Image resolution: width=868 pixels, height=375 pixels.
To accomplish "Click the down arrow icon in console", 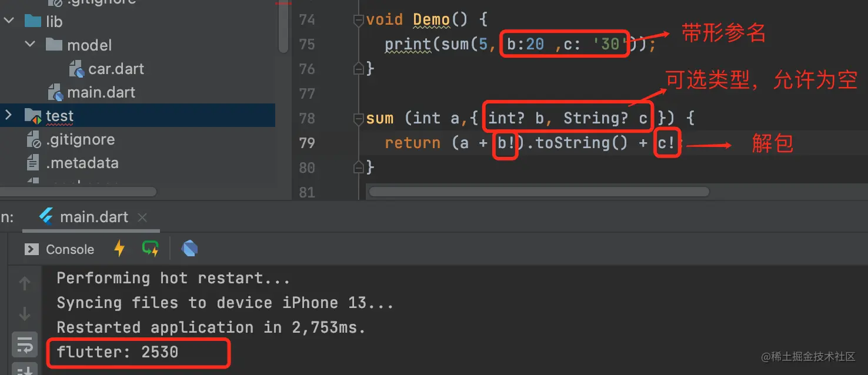I will (x=25, y=314).
